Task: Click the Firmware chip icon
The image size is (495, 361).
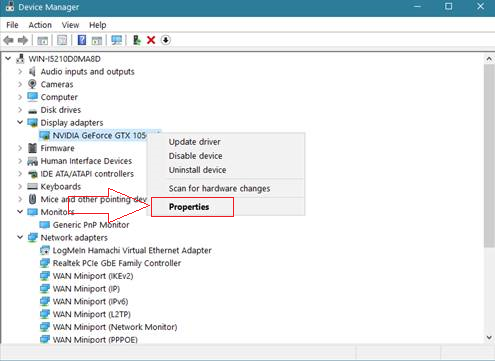Action: click(x=32, y=148)
